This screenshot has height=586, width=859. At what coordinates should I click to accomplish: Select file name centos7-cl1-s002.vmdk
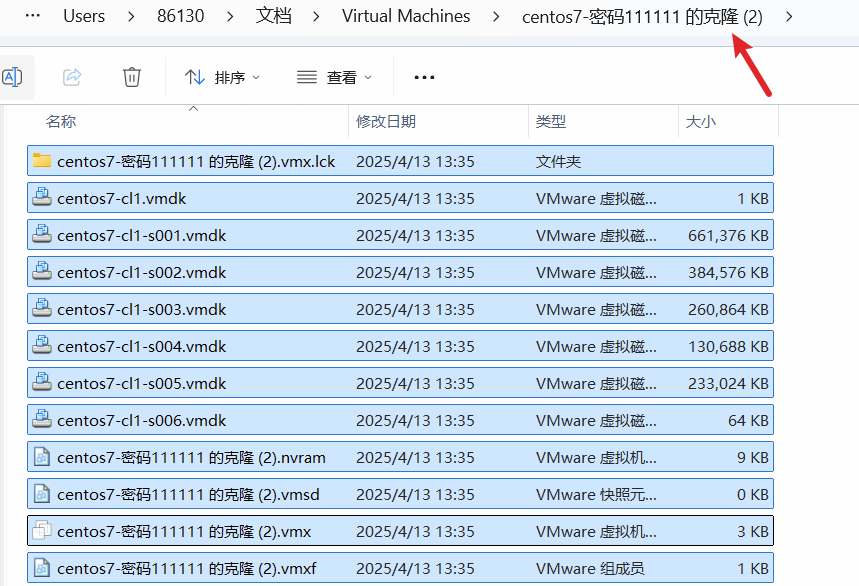(x=141, y=272)
